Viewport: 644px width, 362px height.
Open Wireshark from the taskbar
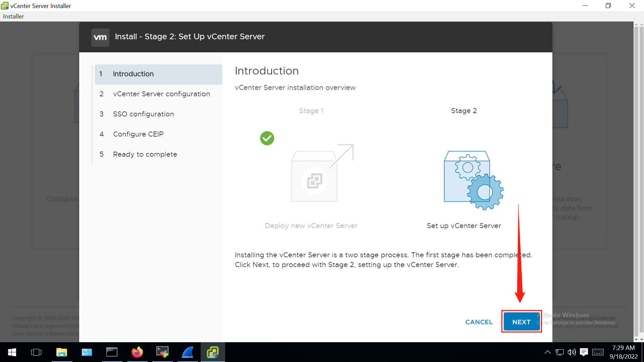coord(188,352)
